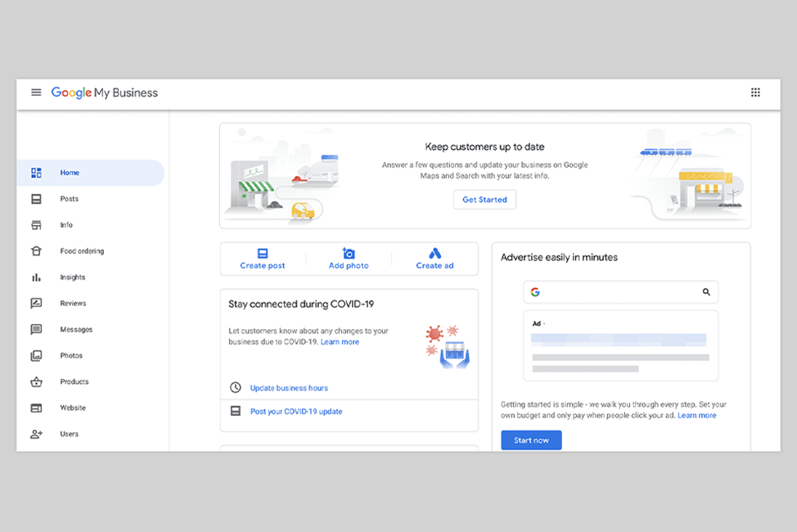Click the Photos gallery icon
The height and width of the screenshot is (532, 797).
tap(36, 355)
